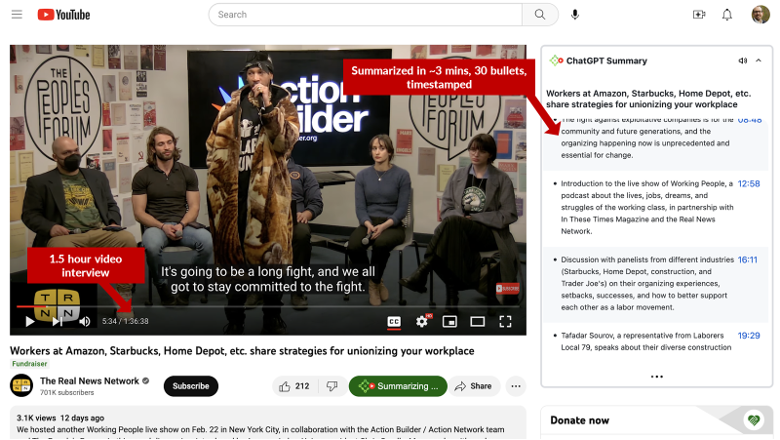Open more actions three-dot menu
Image resolution: width=780 pixels, height=440 pixels.
click(x=516, y=386)
